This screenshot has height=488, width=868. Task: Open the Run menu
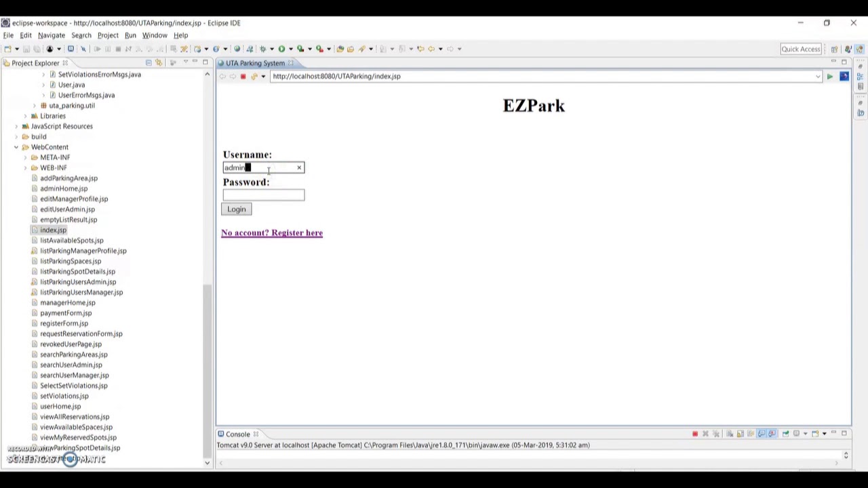[130, 35]
